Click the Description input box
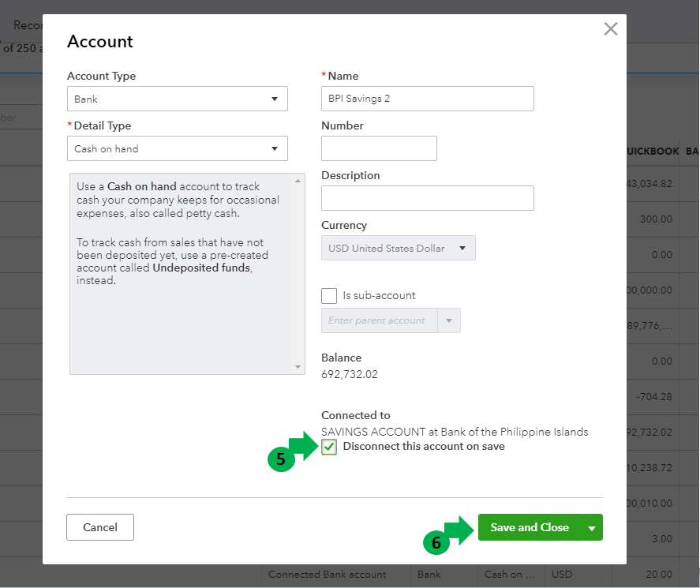The height and width of the screenshot is (588, 700). click(x=427, y=198)
